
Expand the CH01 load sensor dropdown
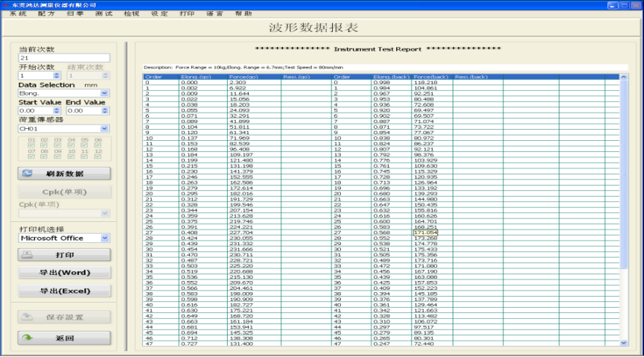tap(104, 128)
